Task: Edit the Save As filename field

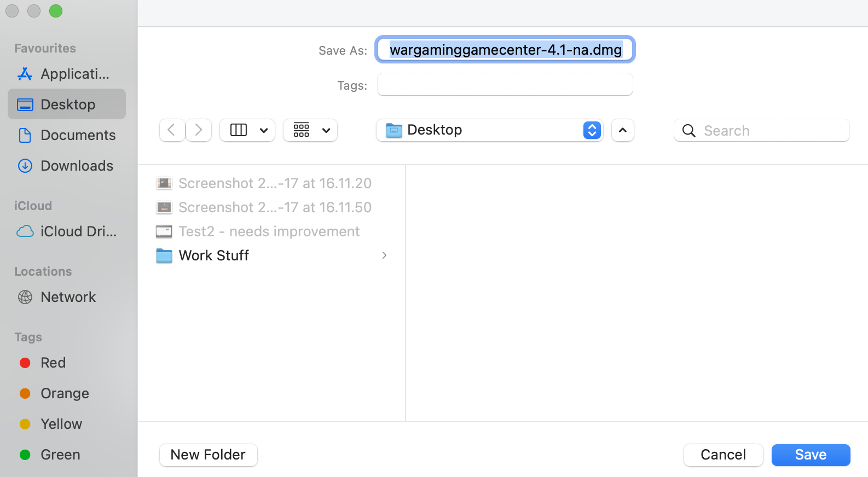Action: coord(505,50)
